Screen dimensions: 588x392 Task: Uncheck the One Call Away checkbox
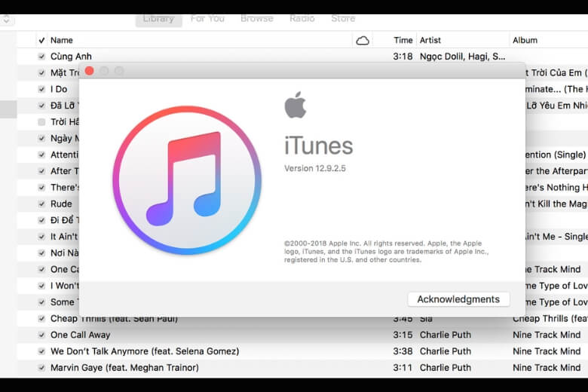[41, 335]
